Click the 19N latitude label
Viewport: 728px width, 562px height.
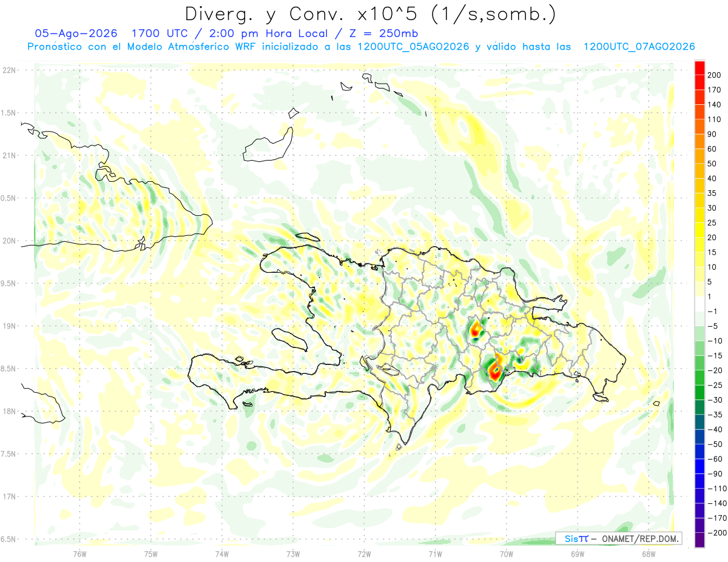[8, 326]
